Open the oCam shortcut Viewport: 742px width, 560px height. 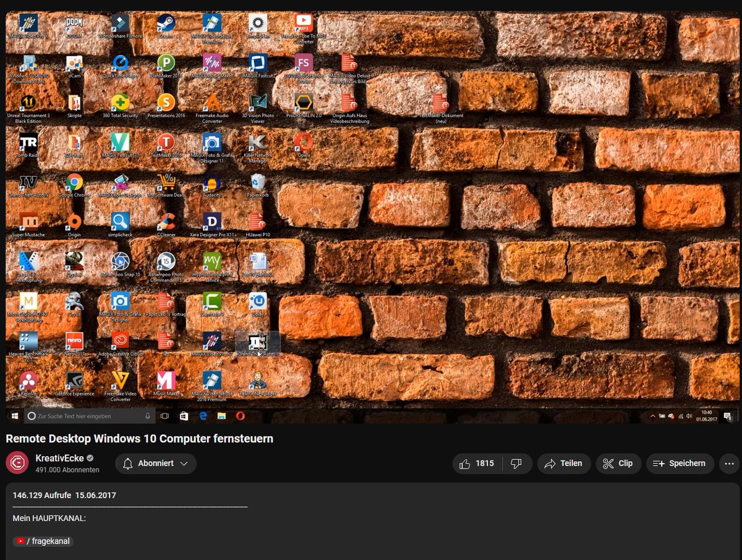point(74,66)
